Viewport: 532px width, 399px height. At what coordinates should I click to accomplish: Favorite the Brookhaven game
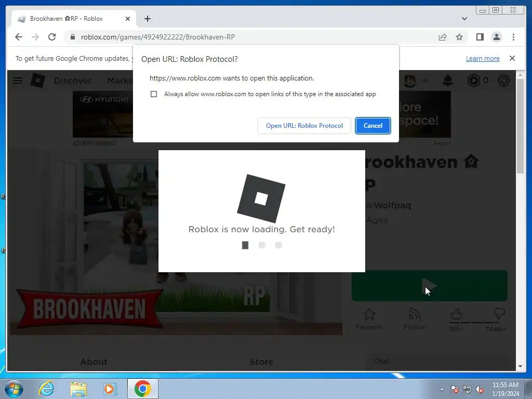click(x=369, y=319)
